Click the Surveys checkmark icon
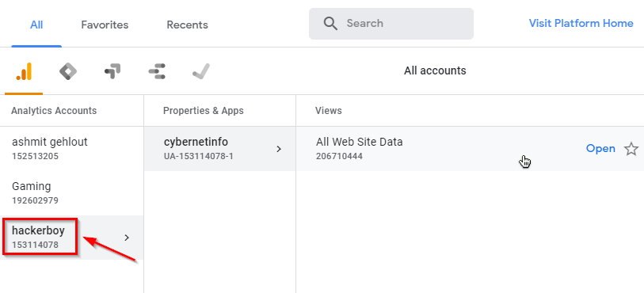 [x=201, y=72]
